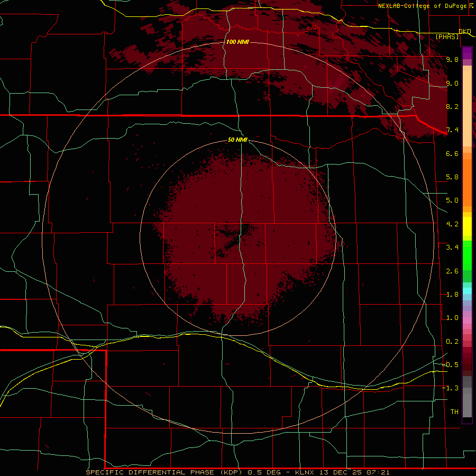The height and width of the screenshot is (476, 476).
Task: Pick the bright green segment of color scale
Action: pos(467,255)
